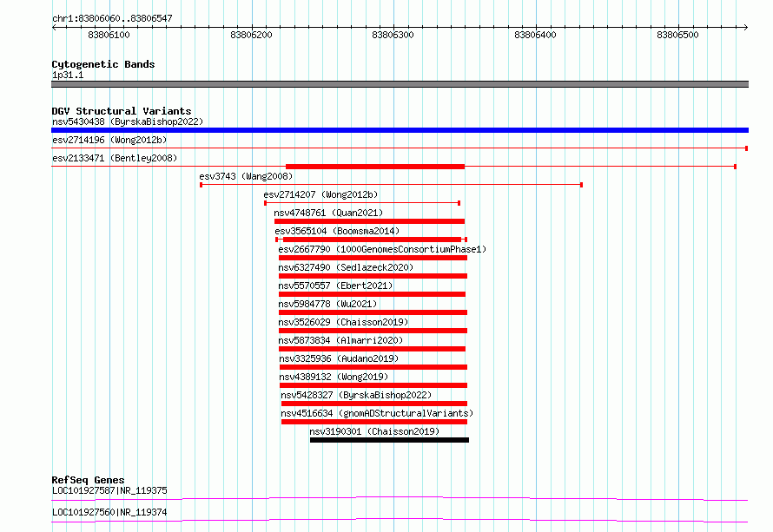Image resolution: width=773 pixels, height=532 pixels.
Task: Click the nsv4748761 (Quan2021) red bar
Action: [369, 221]
